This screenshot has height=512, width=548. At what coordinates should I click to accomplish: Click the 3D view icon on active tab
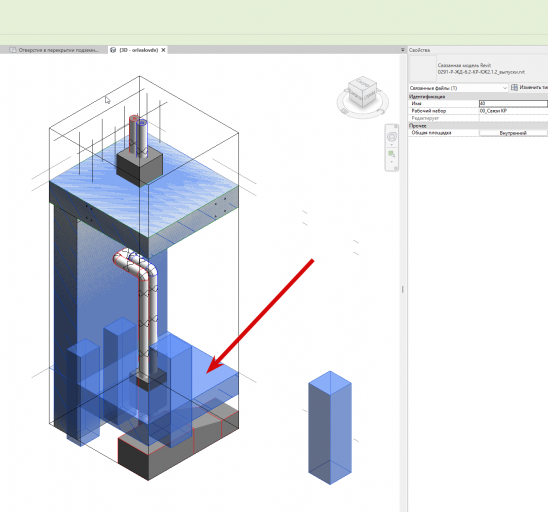coord(113,50)
